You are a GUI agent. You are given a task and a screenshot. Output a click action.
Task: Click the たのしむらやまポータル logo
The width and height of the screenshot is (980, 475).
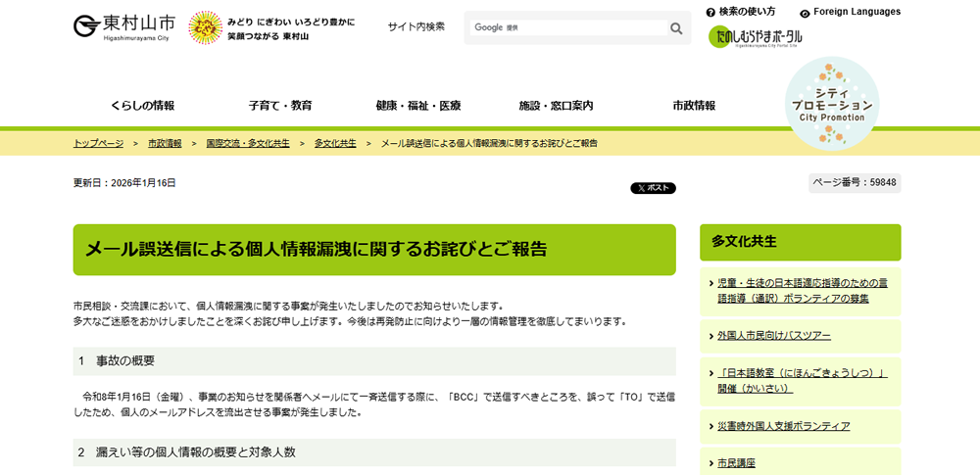coord(756,37)
